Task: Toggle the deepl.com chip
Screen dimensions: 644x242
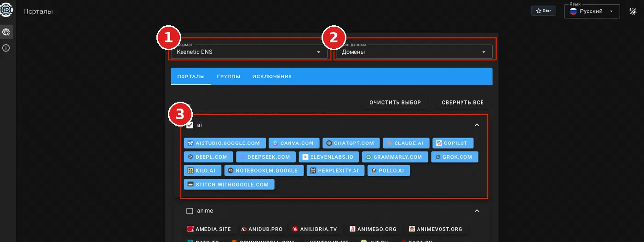Action: click(x=208, y=157)
